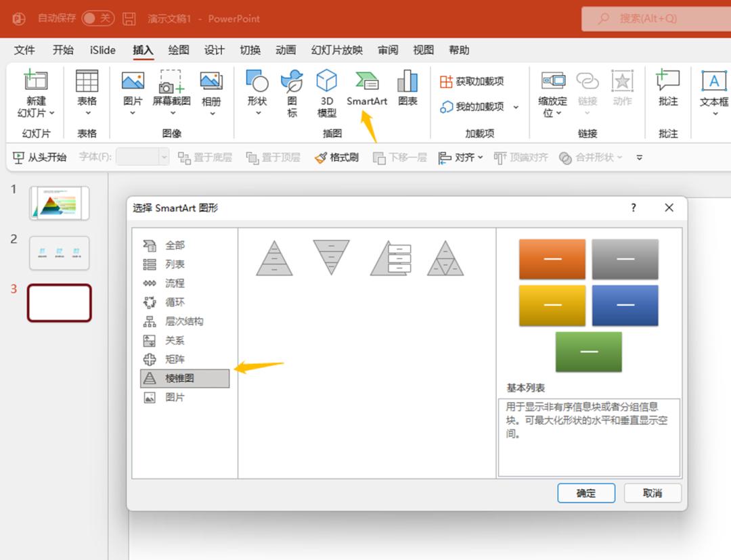Select the Hierarchy (层次结构) category

(183, 321)
